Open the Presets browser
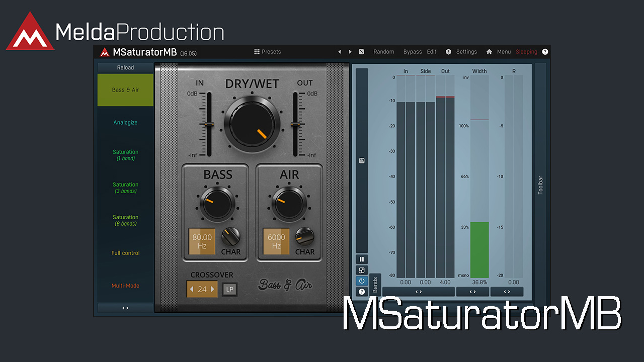The width and height of the screenshot is (644, 362). click(267, 52)
